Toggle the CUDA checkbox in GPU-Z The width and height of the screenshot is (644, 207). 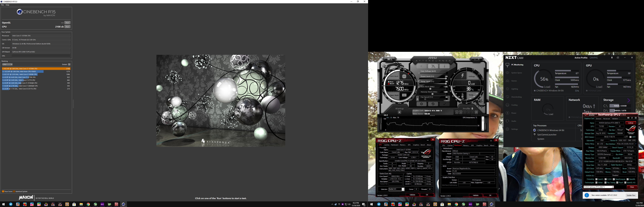[605, 179]
